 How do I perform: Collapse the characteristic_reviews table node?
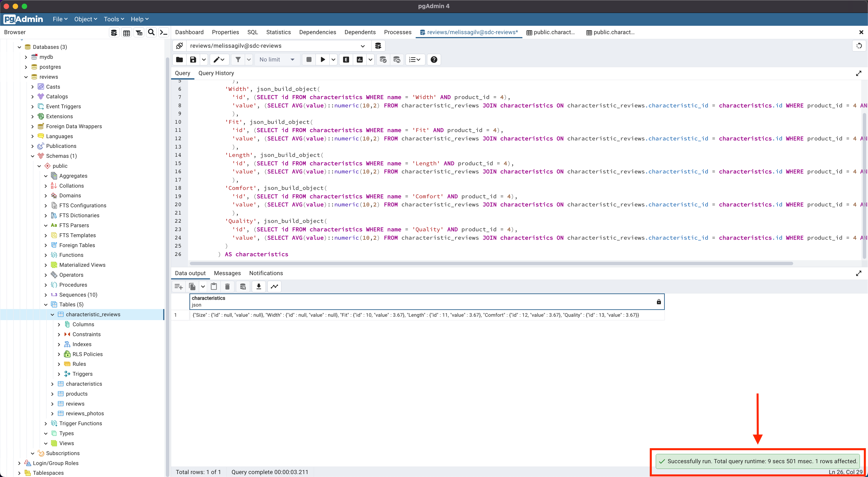(53, 314)
